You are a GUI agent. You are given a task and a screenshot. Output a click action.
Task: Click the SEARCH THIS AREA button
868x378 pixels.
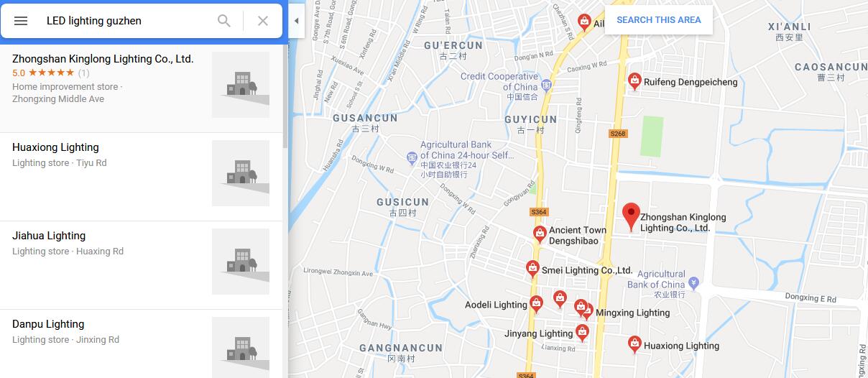[659, 20]
